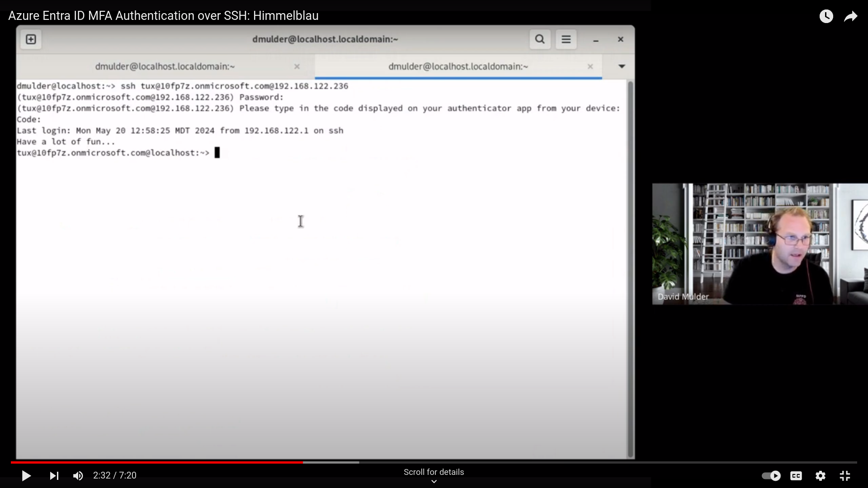Mute the video volume
Screen dimensions: 868x488
(78, 476)
